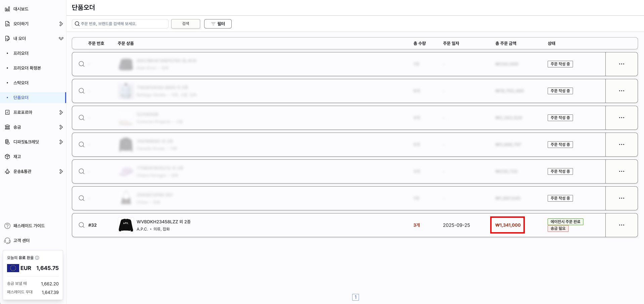Expand the 프로포르마 submenu chevron
The height and width of the screenshot is (304, 644).
point(61,112)
